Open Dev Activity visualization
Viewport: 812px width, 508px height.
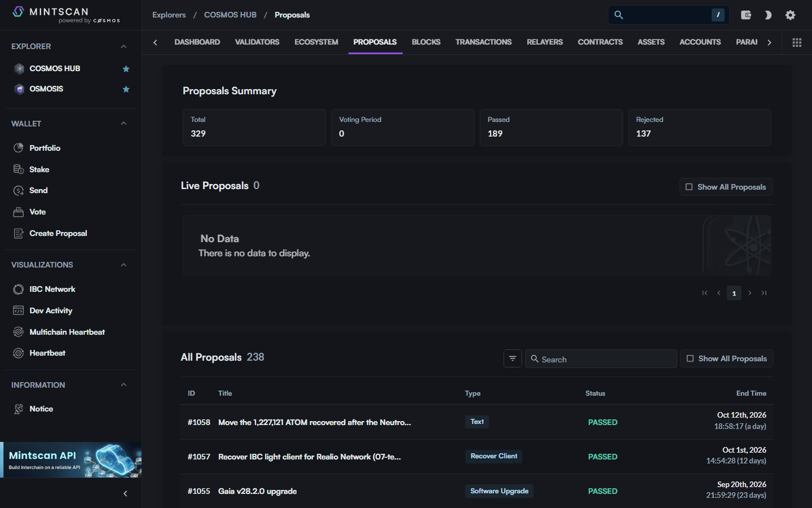(x=51, y=310)
